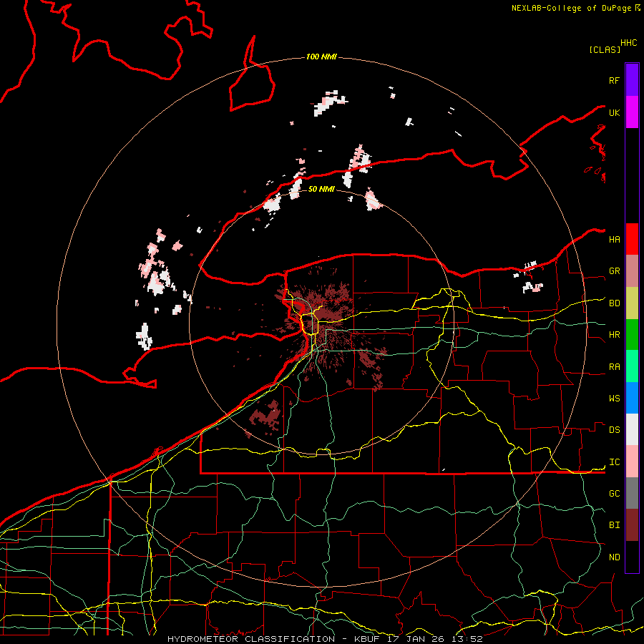The height and width of the screenshot is (644, 644).
Task: Click the HYDROMETEOR CLASSIFICATION title text
Action: tap(251, 639)
